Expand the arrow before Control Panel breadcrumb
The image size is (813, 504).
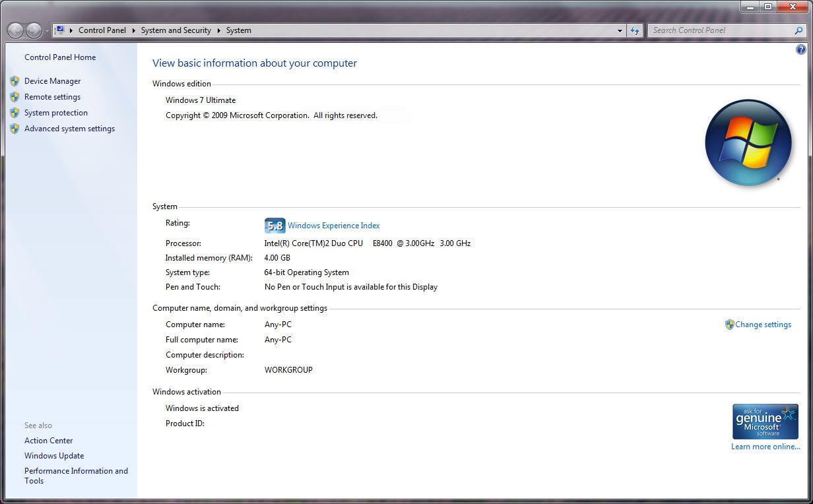(71, 30)
